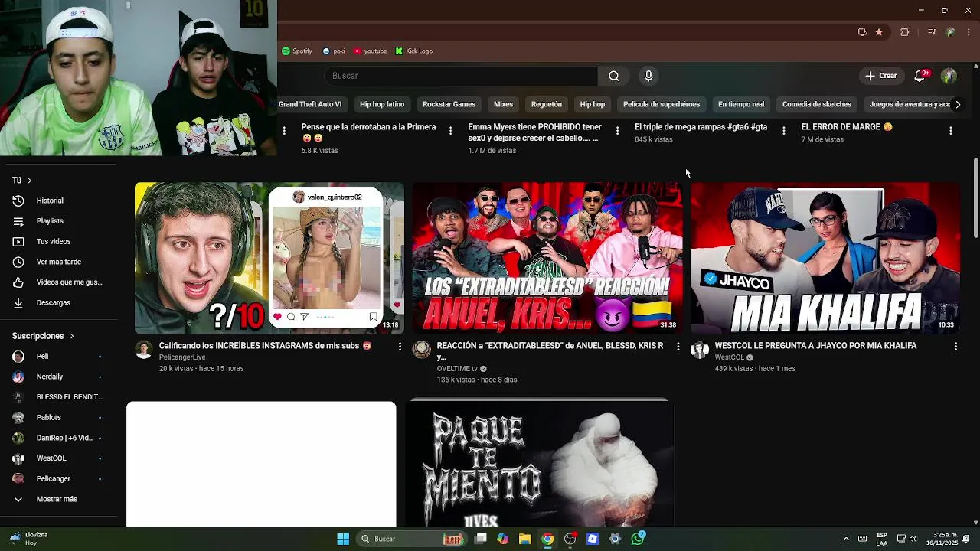Start voice search with the microphone icon
Viewport: 980px width, 551px height.
click(648, 76)
